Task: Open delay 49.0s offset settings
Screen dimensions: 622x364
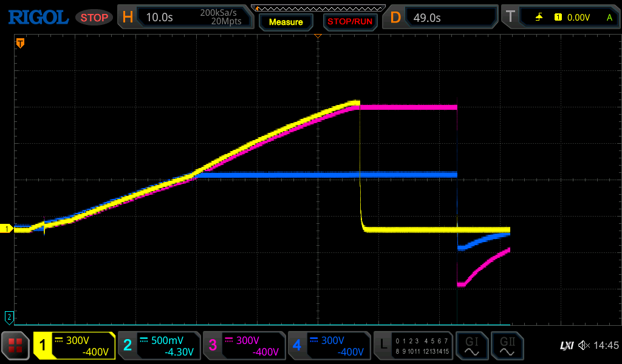Action: pos(442,18)
